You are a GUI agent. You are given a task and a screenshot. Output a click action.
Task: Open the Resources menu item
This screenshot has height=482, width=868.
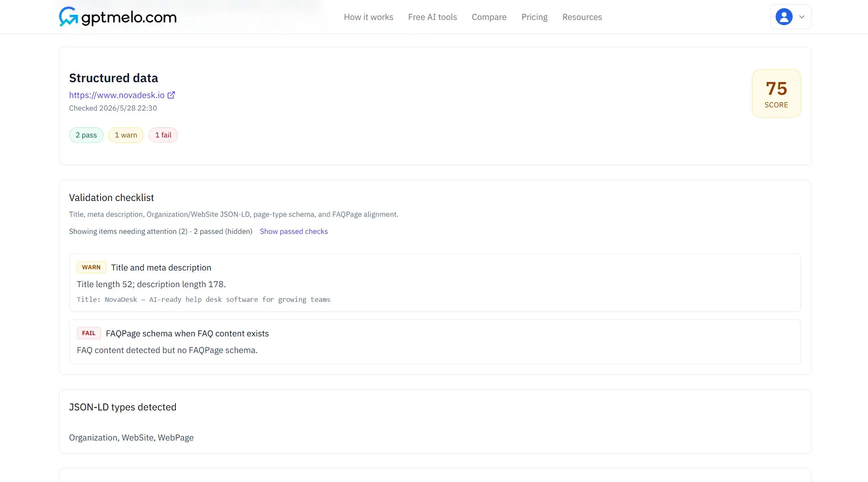point(582,17)
